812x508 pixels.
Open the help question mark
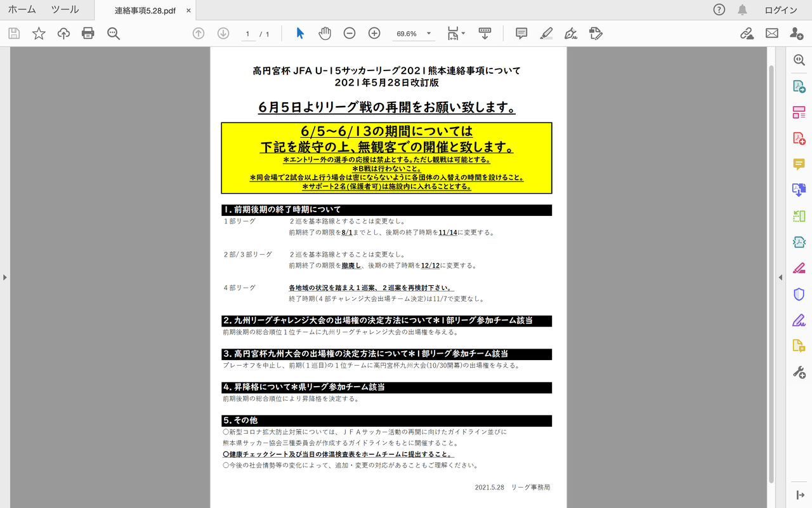click(719, 10)
